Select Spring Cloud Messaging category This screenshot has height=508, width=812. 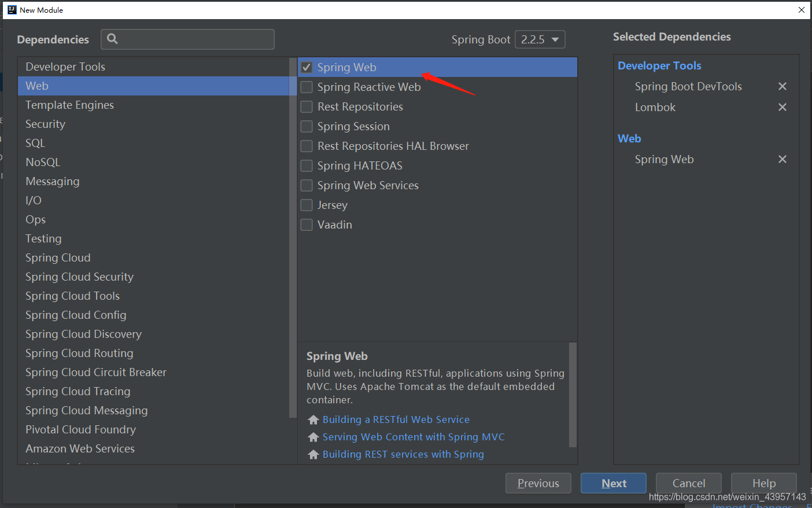tap(153, 410)
